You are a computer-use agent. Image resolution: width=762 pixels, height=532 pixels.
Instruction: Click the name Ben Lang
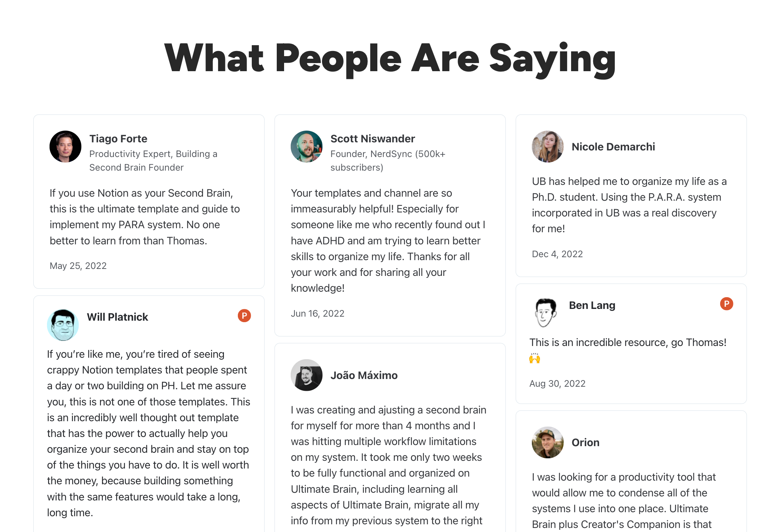592,305
